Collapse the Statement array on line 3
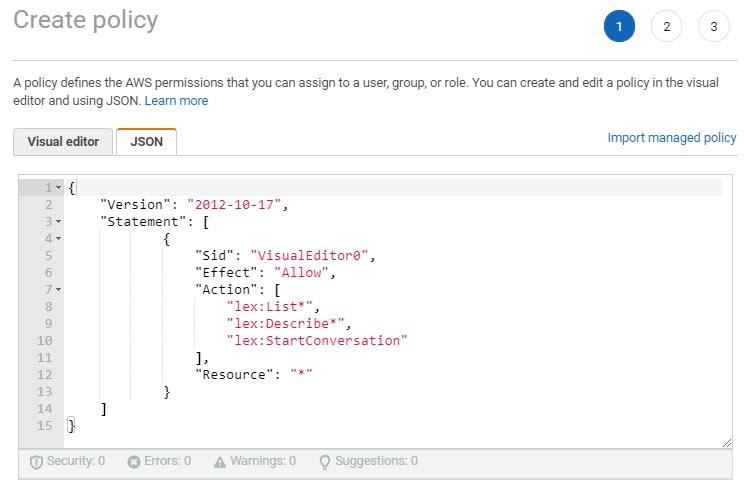 tap(59, 222)
